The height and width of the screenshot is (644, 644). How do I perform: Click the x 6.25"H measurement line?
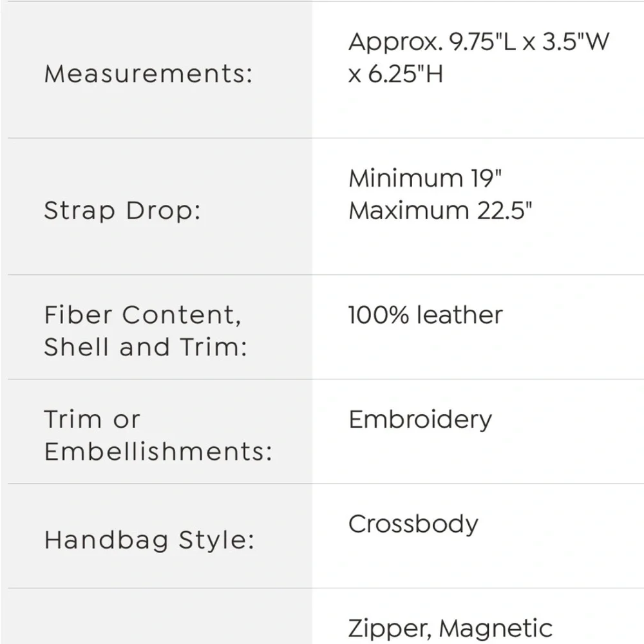(x=395, y=74)
